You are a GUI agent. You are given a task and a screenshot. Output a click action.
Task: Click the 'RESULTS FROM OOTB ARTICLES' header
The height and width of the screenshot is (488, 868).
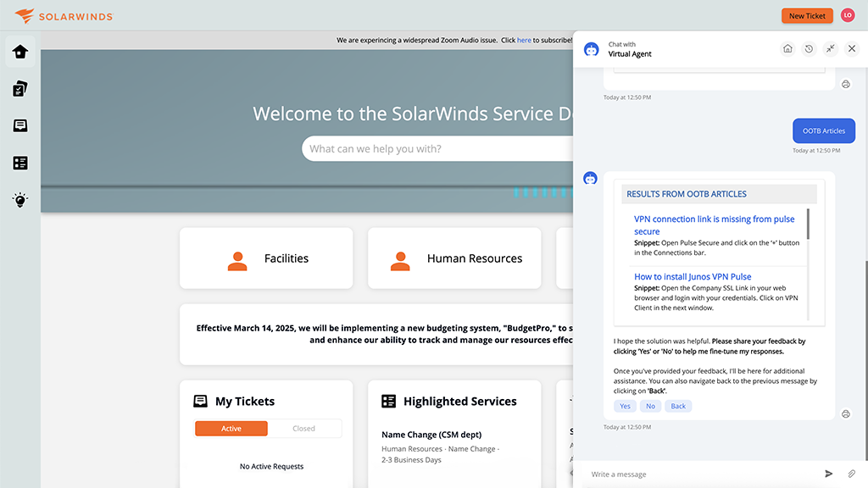click(719, 194)
